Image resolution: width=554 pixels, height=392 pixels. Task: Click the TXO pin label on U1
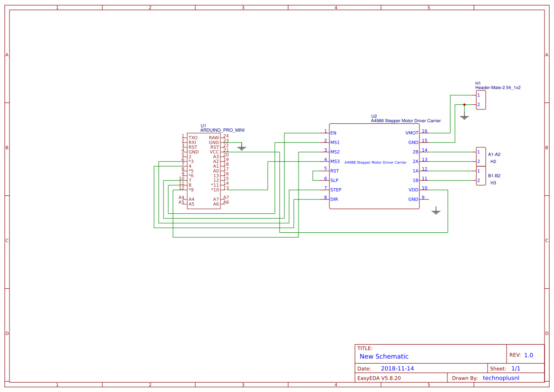[192, 137]
